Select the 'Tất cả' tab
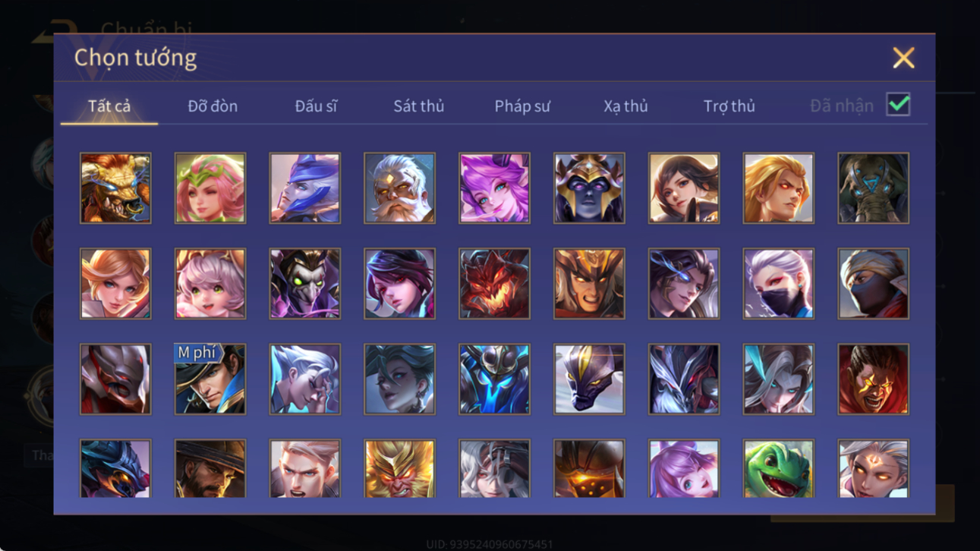 coord(109,106)
